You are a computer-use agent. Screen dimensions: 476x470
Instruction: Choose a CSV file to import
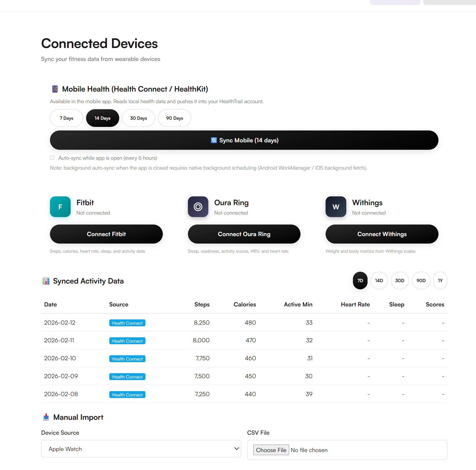[271, 450]
